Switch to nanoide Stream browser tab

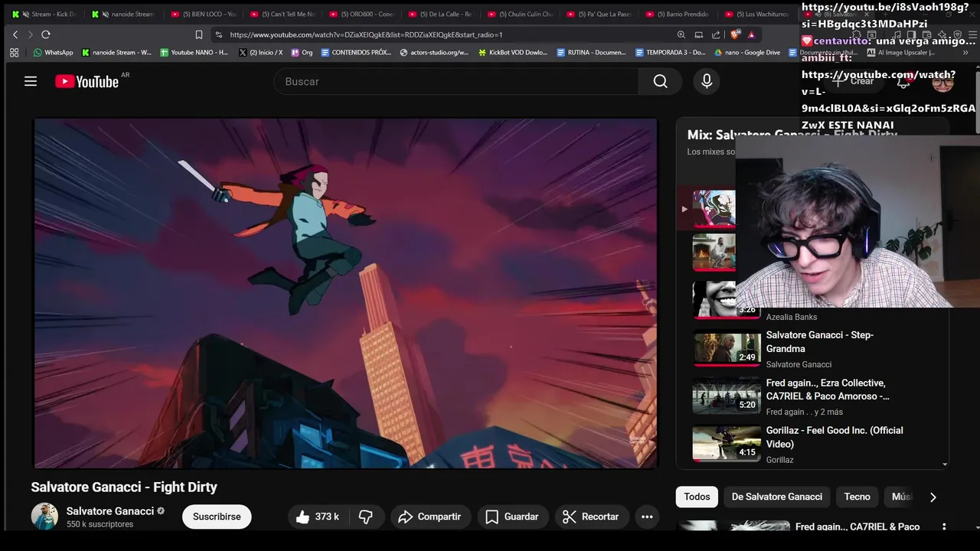point(124,14)
